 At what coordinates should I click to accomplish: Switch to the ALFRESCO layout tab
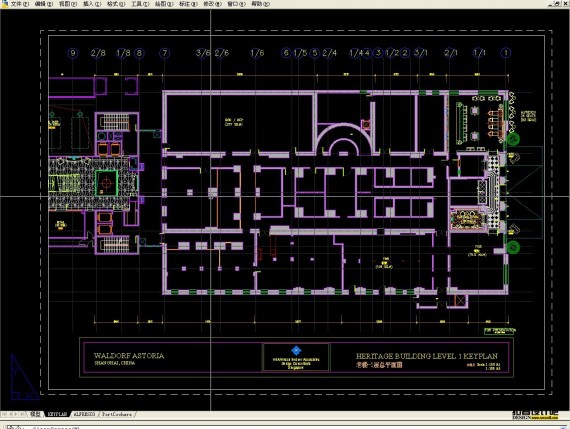84,414
